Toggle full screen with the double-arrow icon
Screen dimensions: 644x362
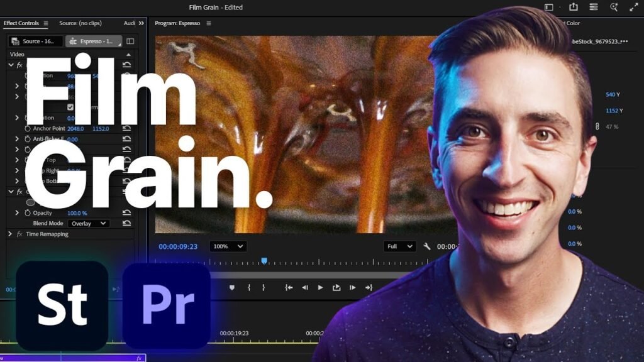click(633, 7)
